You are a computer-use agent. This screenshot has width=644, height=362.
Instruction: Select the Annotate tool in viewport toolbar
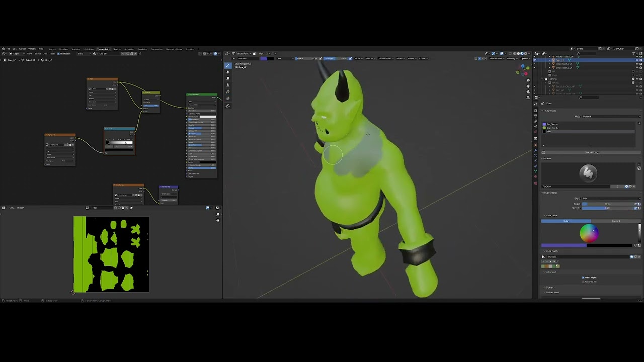[x=227, y=106]
